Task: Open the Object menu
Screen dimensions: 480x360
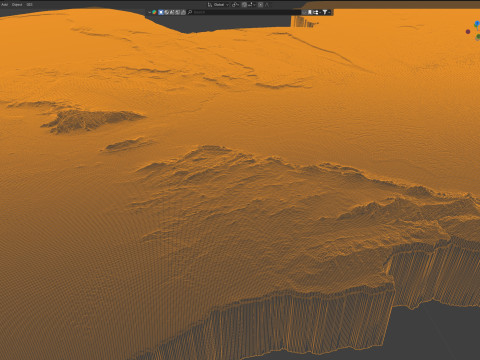Action: (x=17, y=5)
